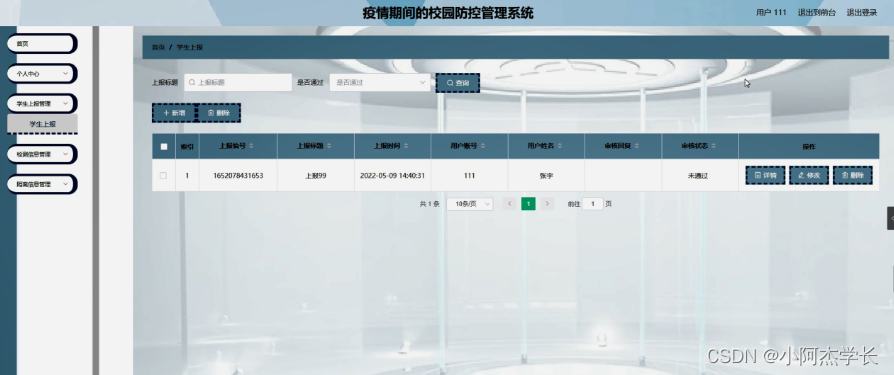Expand the 检测信息管理 sidebar menu

tap(42, 154)
